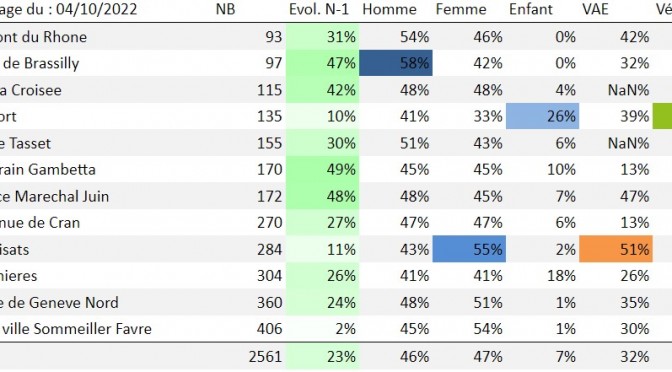This screenshot has width=672, height=372.
Task: Click the blue 55% Femme cell
Action: coord(469,249)
